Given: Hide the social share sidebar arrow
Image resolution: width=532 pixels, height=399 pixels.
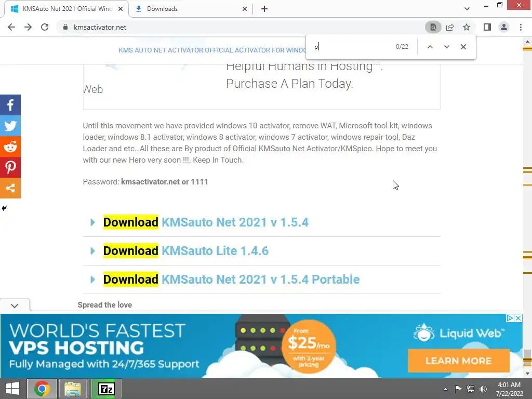Looking at the screenshot, I should point(4,208).
